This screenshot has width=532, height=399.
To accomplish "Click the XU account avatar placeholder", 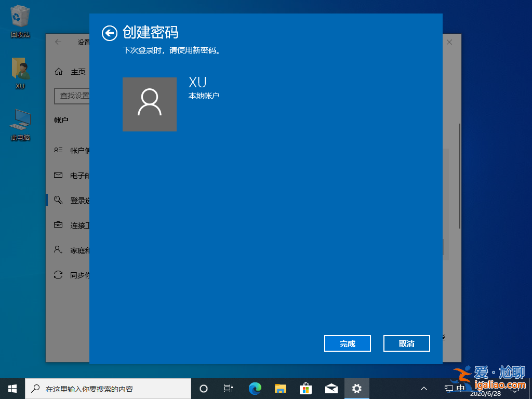I will tap(150, 104).
